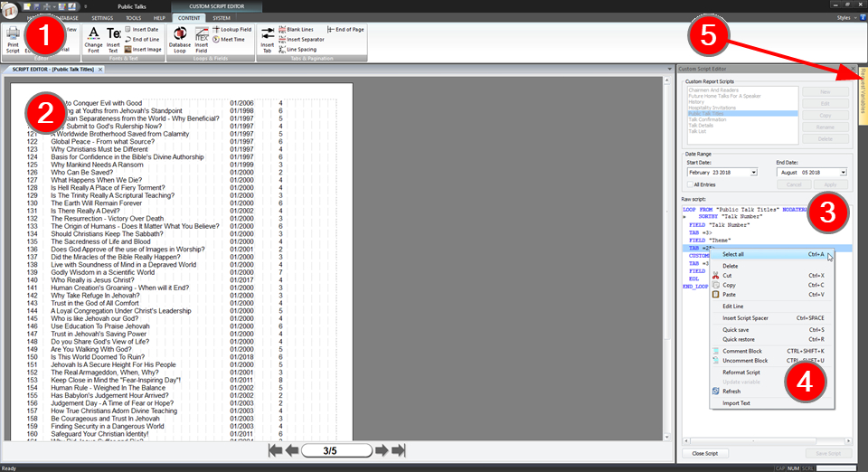The width and height of the screenshot is (868, 472).
Task: Open the Line Spacing option
Action: click(x=297, y=49)
